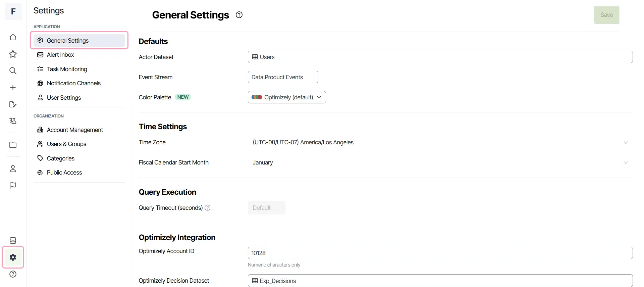
Task: Open the edit document icon in left rail
Action: 13,104
